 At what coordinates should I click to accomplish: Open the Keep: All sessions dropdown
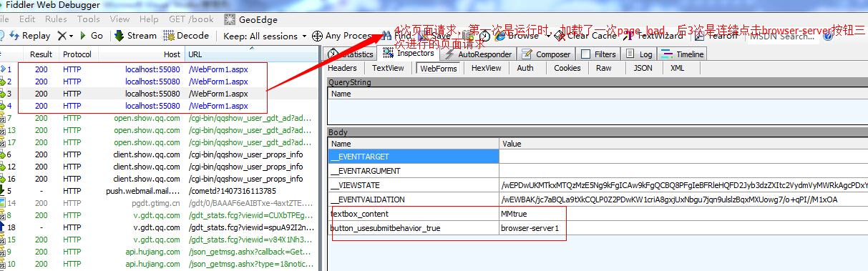(x=264, y=35)
